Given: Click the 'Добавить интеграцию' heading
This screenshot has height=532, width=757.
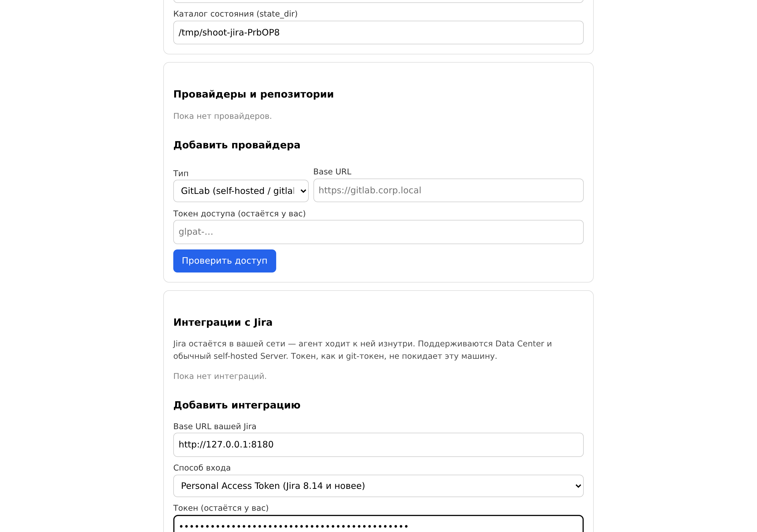Looking at the screenshot, I should point(237,405).
